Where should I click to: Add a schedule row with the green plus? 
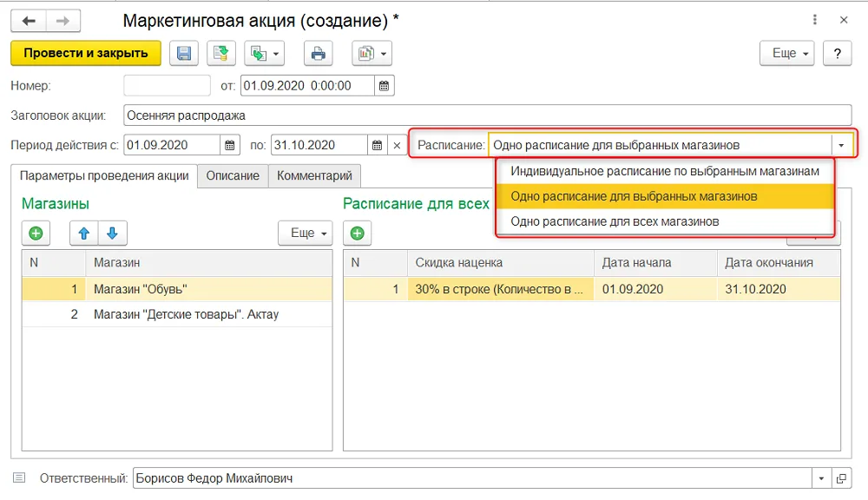pyautogui.click(x=357, y=234)
